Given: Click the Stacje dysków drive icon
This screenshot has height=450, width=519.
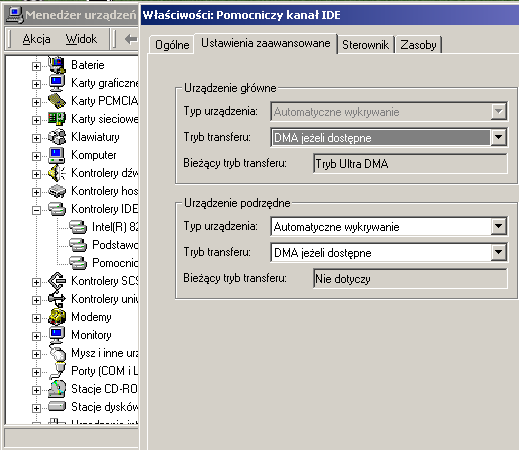Looking at the screenshot, I should pos(57,406).
